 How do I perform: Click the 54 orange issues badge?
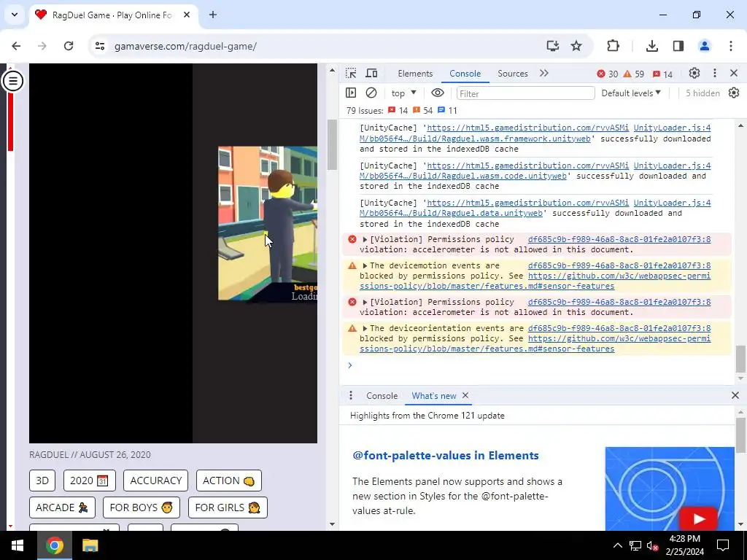(x=422, y=111)
